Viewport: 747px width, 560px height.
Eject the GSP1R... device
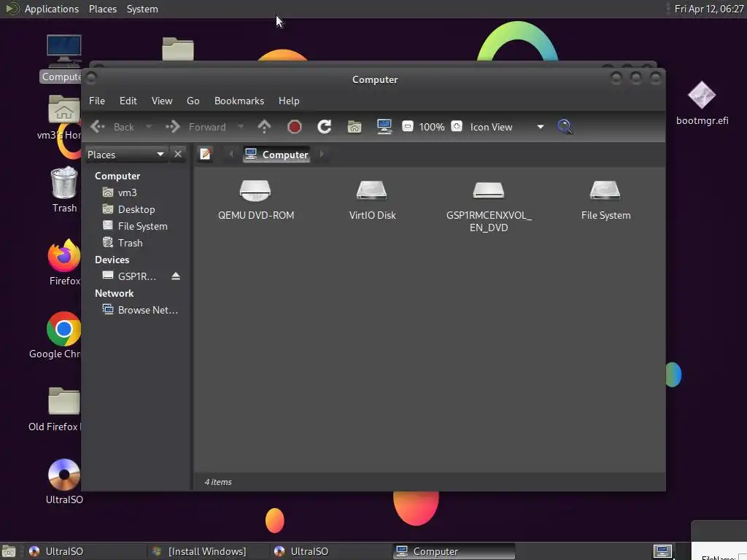(x=175, y=276)
